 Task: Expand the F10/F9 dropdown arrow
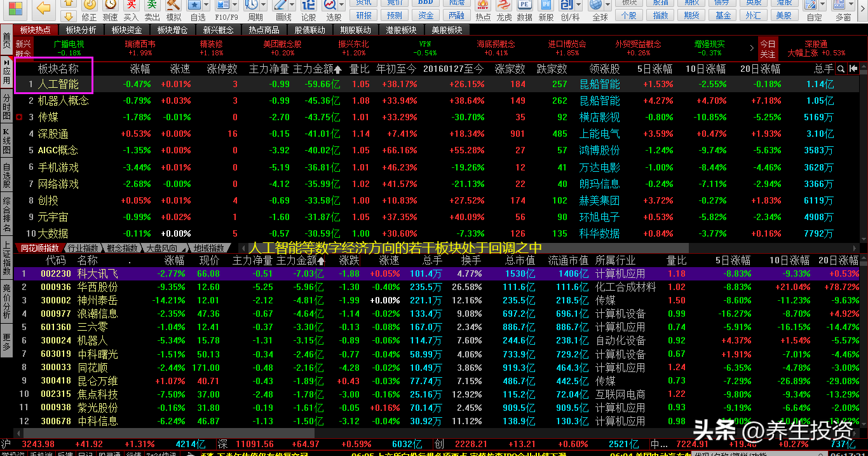coord(235,6)
